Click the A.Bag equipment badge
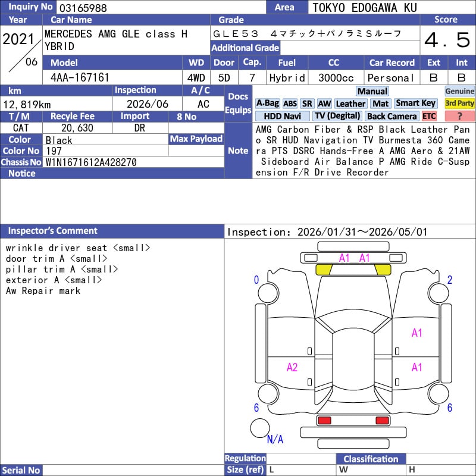This screenshot has height=476, width=476. point(267,104)
